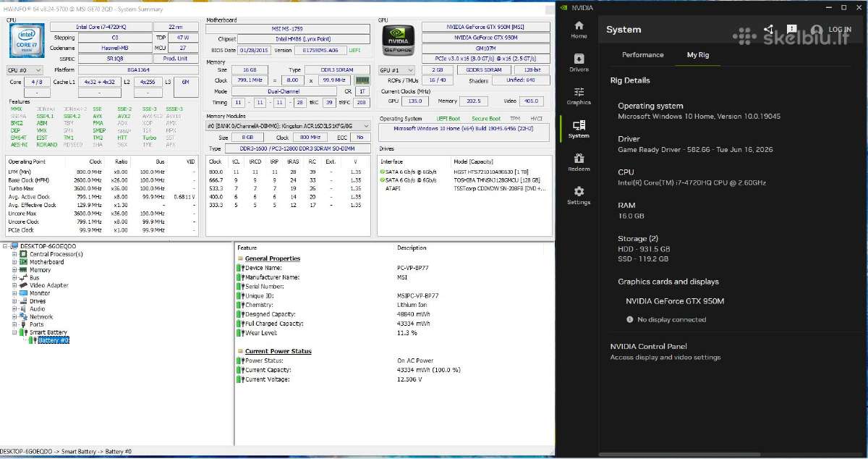Collapse the DESKTOP-6GOEQDO root node

click(5, 246)
